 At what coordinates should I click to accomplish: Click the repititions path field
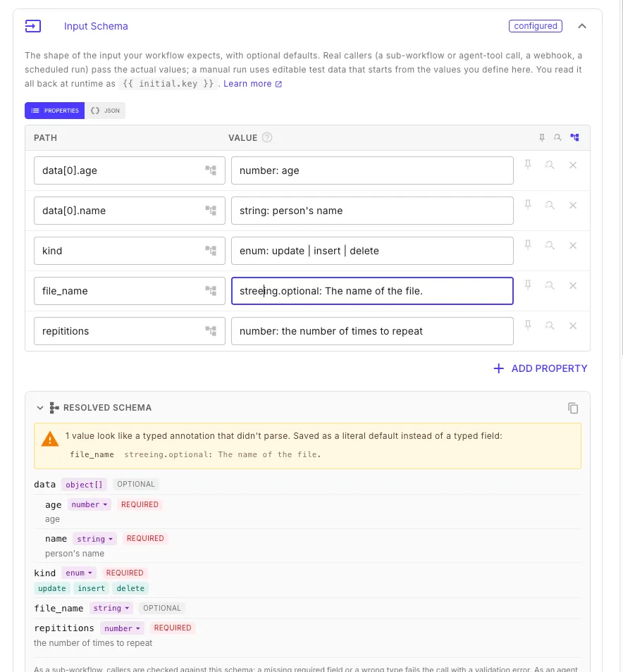[130, 331]
